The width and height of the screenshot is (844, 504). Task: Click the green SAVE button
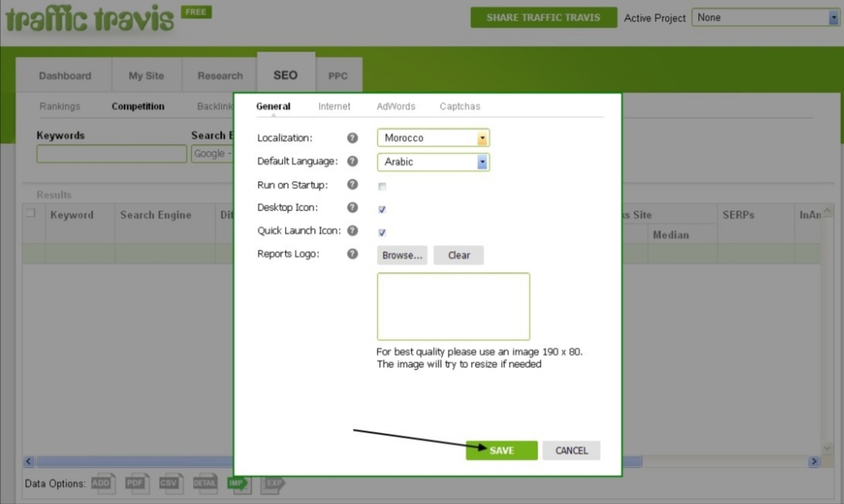501,450
